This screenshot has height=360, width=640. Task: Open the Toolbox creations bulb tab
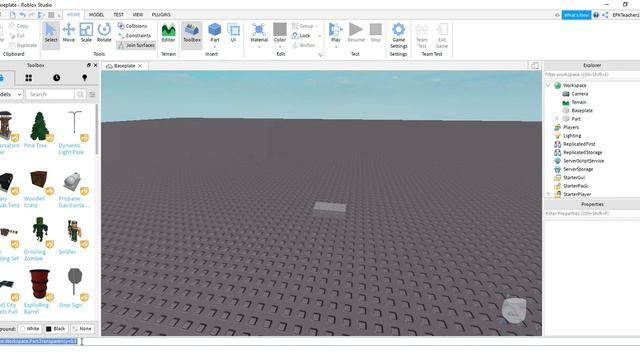click(x=84, y=78)
